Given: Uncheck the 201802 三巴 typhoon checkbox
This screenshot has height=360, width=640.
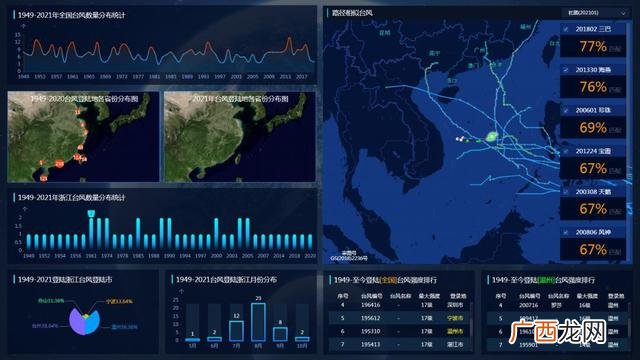Looking at the screenshot, I should 566,29.
